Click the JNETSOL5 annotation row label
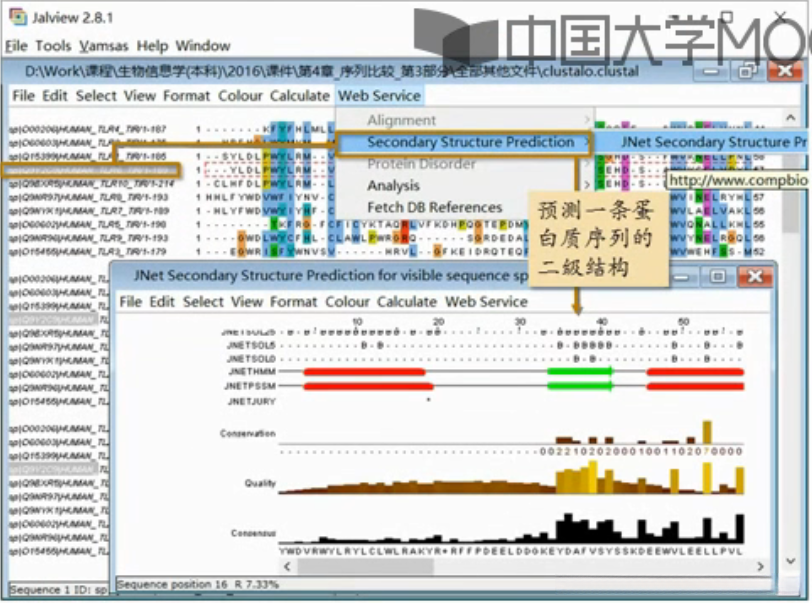 [251, 345]
